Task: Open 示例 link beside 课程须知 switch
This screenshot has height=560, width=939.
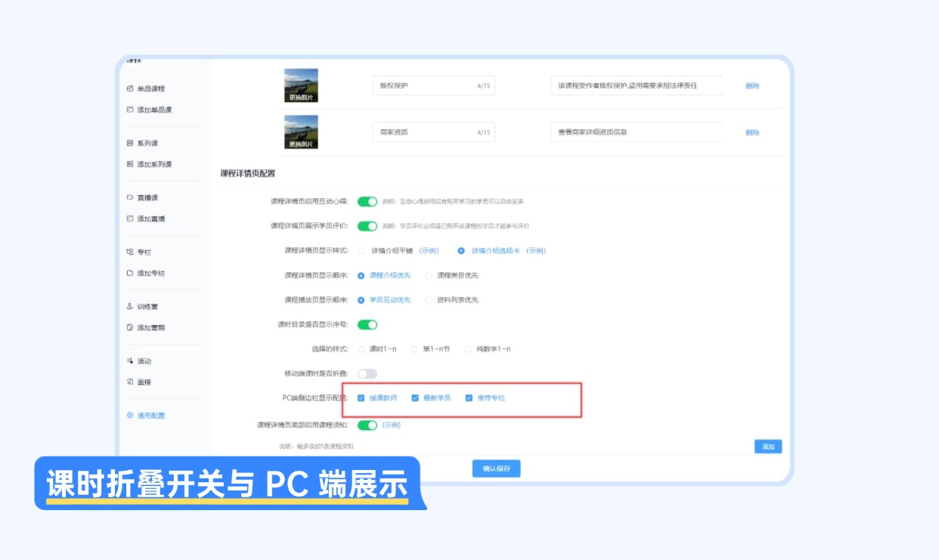Action: 391,425
